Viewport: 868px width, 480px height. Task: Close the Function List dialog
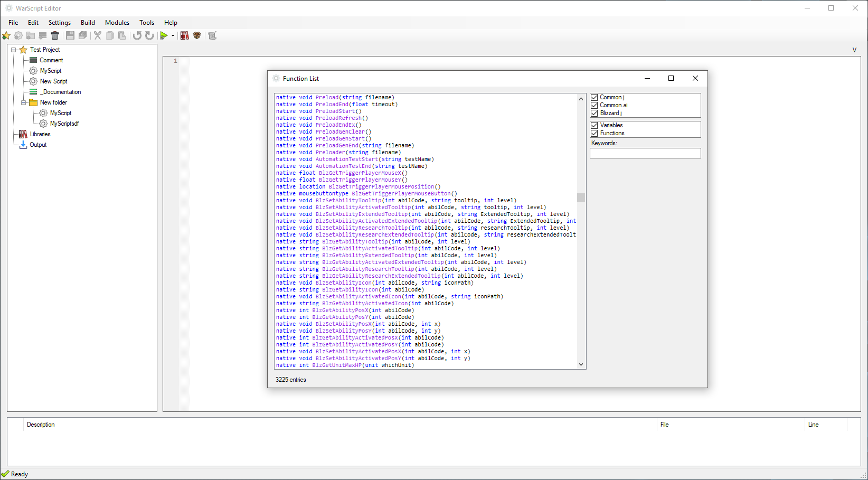pos(695,78)
